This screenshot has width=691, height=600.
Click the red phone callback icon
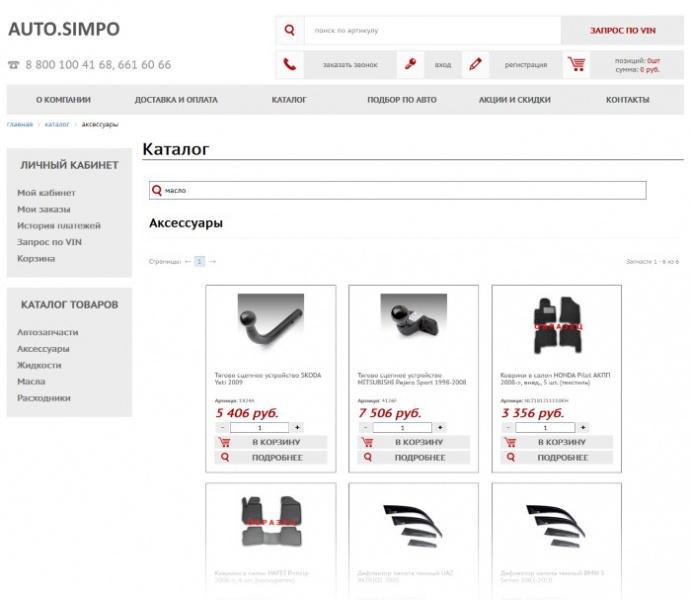289,65
